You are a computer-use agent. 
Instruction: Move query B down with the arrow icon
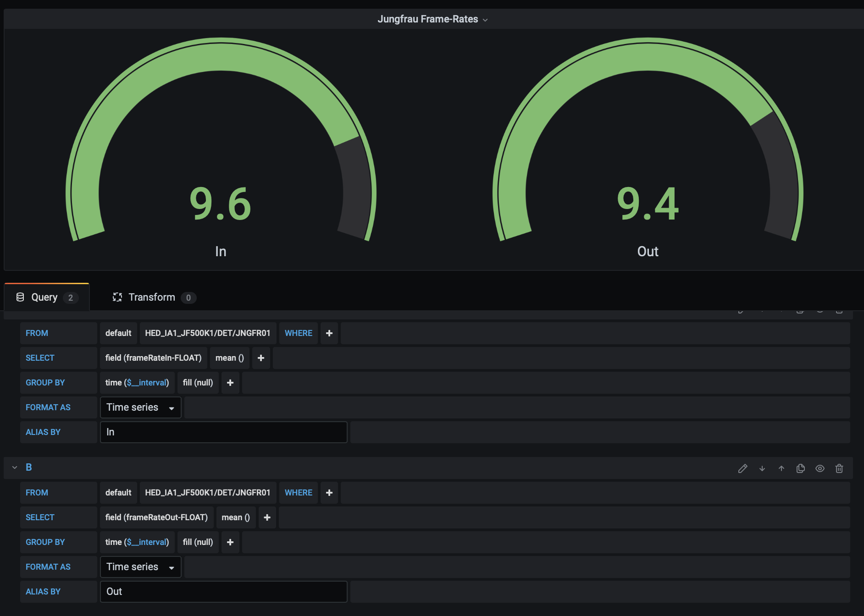pyautogui.click(x=762, y=468)
